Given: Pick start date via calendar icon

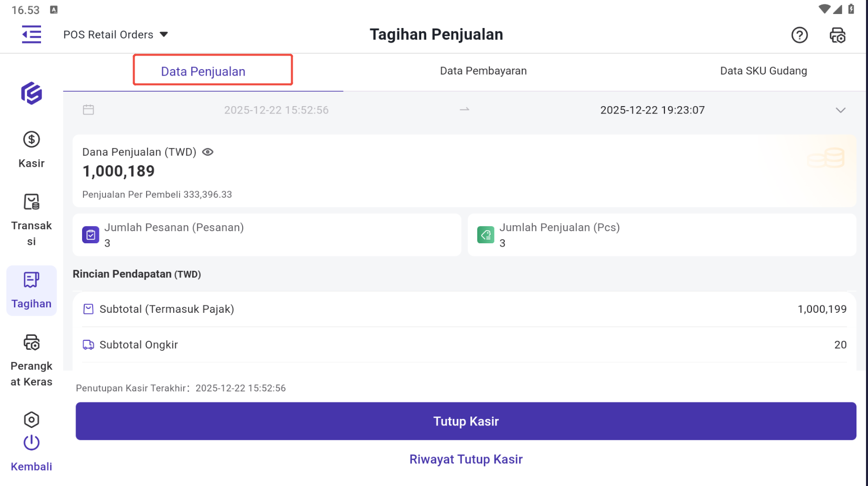Looking at the screenshot, I should (x=89, y=110).
